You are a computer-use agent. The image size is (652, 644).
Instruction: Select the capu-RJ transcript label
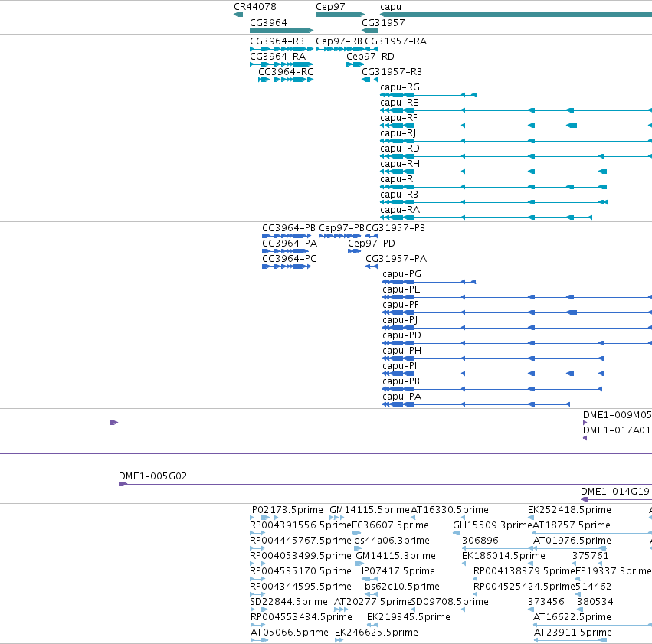click(x=398, y=133)
